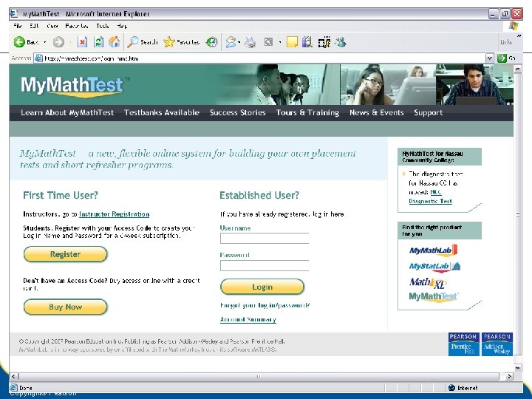Image resolution: width=532 pixels, height=399 pixels.
Task: Click the yellow note icon in toolbar
Action: 292,42
